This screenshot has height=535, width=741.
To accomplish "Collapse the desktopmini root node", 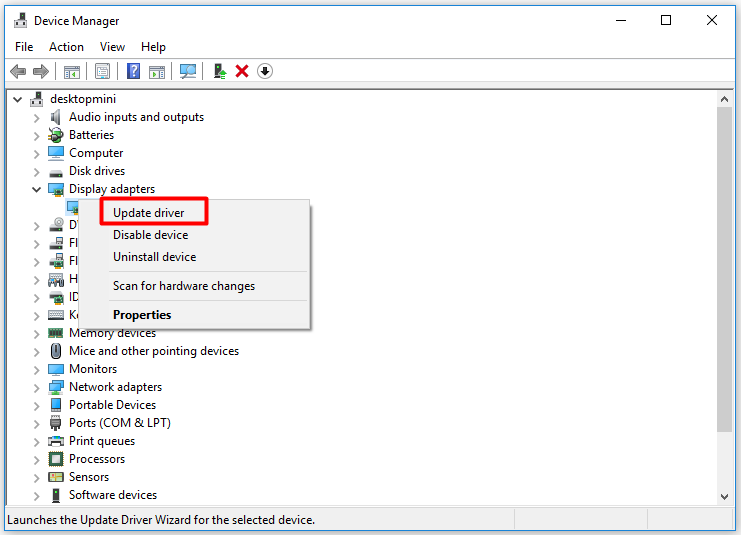I will pos(17,99).
